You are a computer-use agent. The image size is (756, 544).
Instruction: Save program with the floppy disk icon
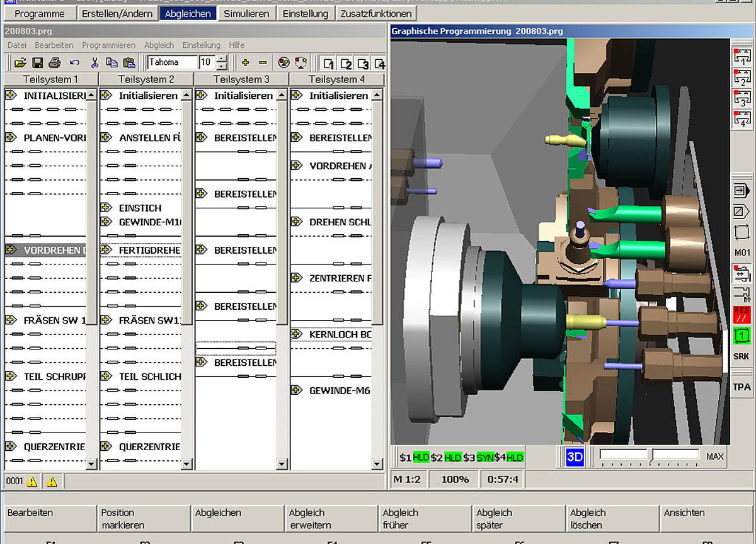pyautogui.click(x=37, y=62)
